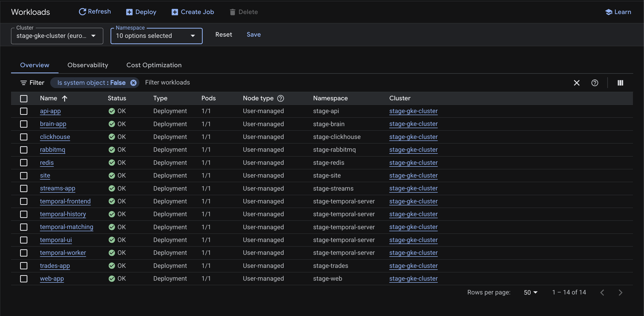Image resolution: width=644 pixels, height=316 pixels.
Task: Select the clickhouse row checkbox
Action: pos(24,137)
